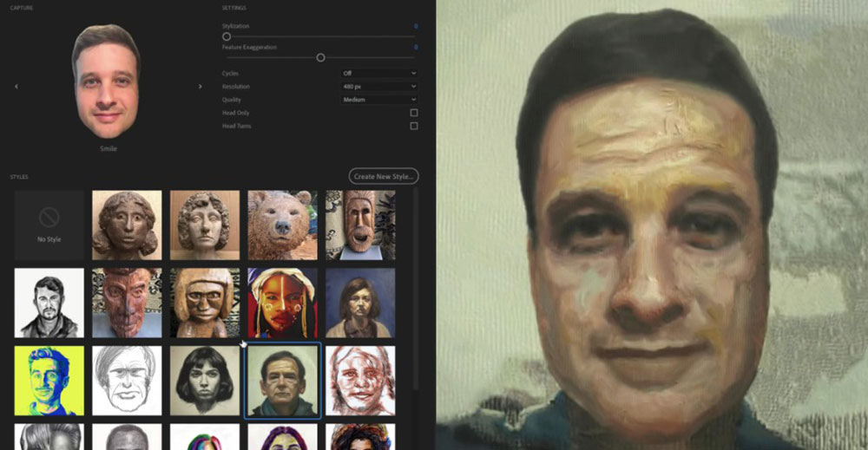Click the Stylization slider handle

(227, 36)
